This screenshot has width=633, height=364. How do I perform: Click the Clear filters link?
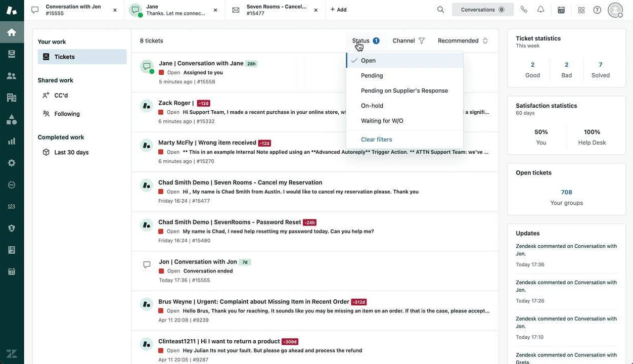coord(376,140)
